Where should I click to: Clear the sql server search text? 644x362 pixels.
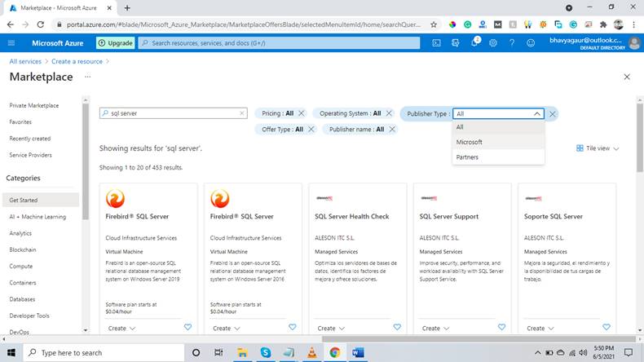click(242, 113)
